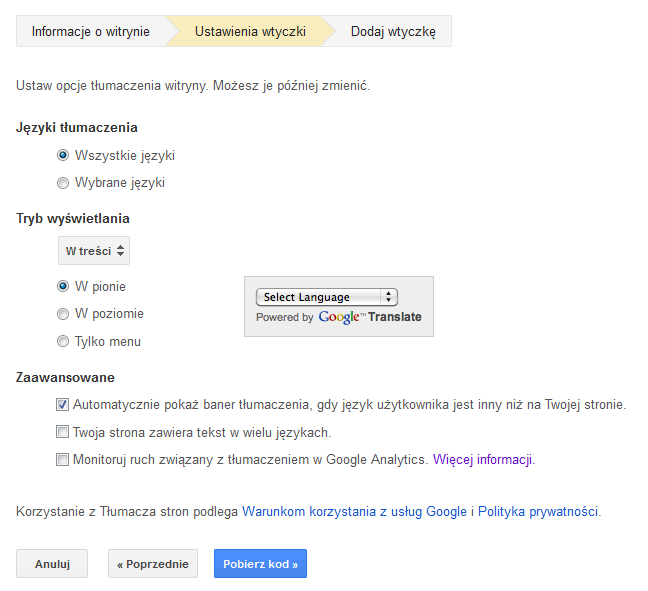Screen dimensions: 648x591
Task: Choose the Tylko menu layout
Action: [x=63, y=341]
